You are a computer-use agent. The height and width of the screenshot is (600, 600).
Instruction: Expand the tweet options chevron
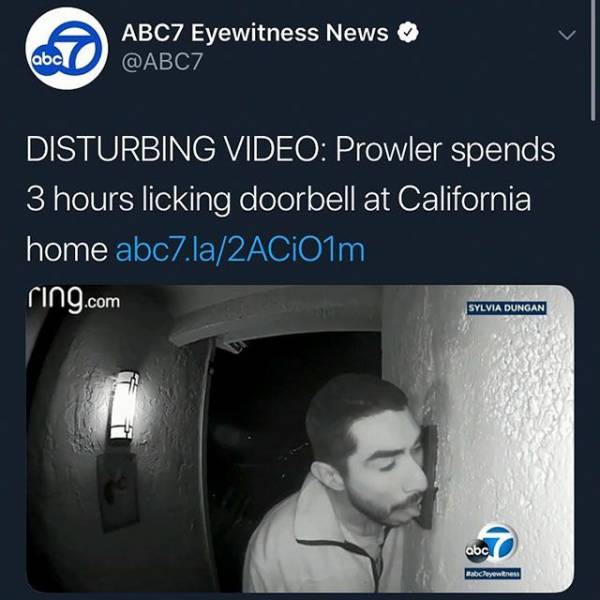567,35
